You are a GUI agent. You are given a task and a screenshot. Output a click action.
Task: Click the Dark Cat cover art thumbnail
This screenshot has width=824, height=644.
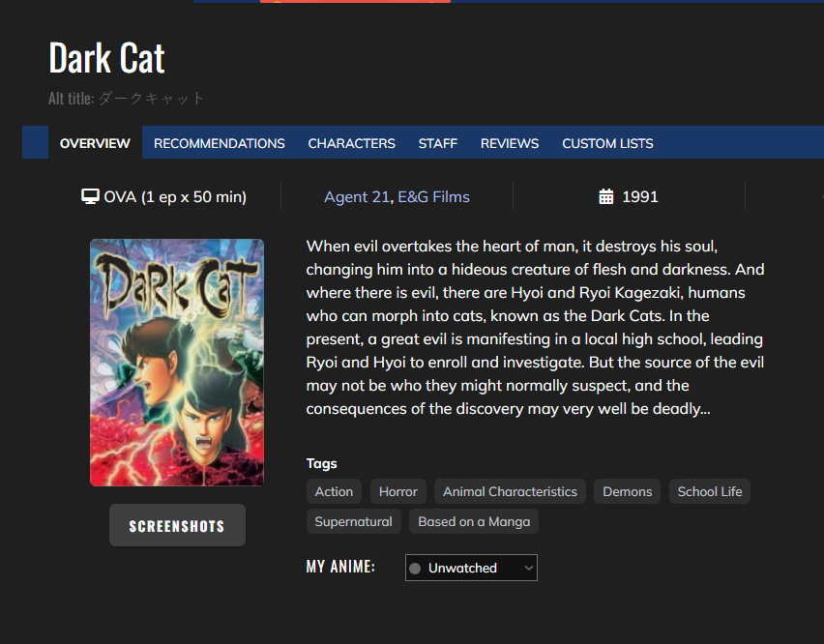177,363
